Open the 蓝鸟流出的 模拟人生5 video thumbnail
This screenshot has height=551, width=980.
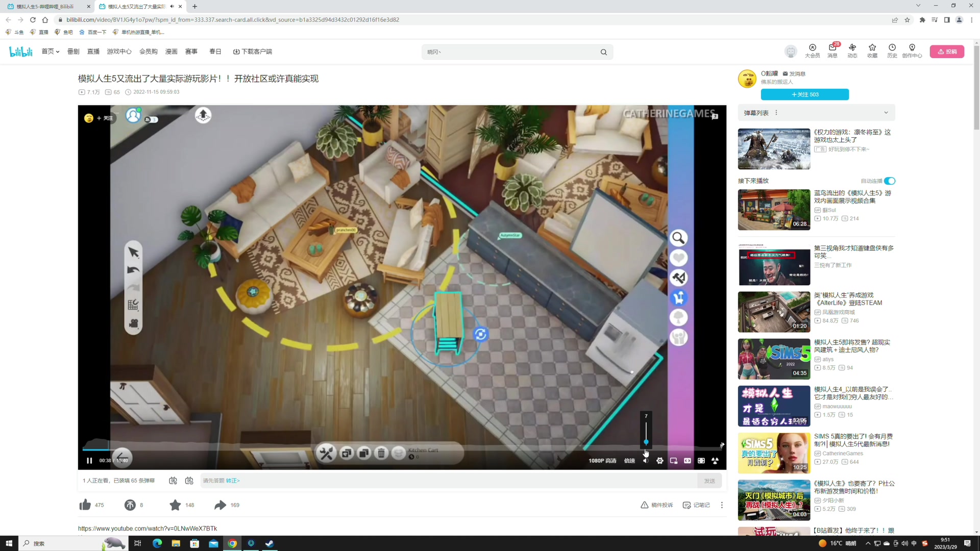pos(774,210)
